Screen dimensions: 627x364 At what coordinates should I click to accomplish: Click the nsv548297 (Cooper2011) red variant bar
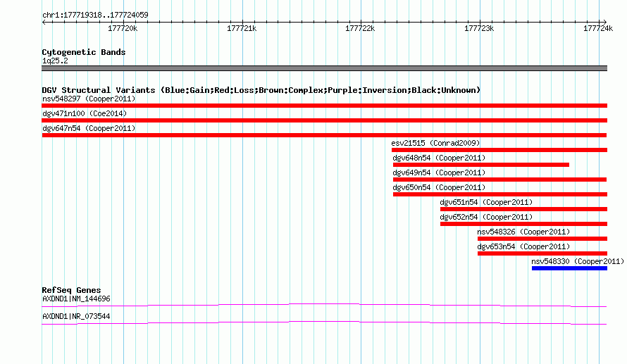click(x=324, y=106)
